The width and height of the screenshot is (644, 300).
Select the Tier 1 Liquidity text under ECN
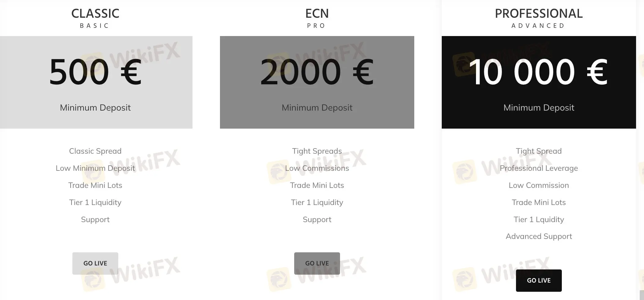pyautogui.click(x=317, y=202)
